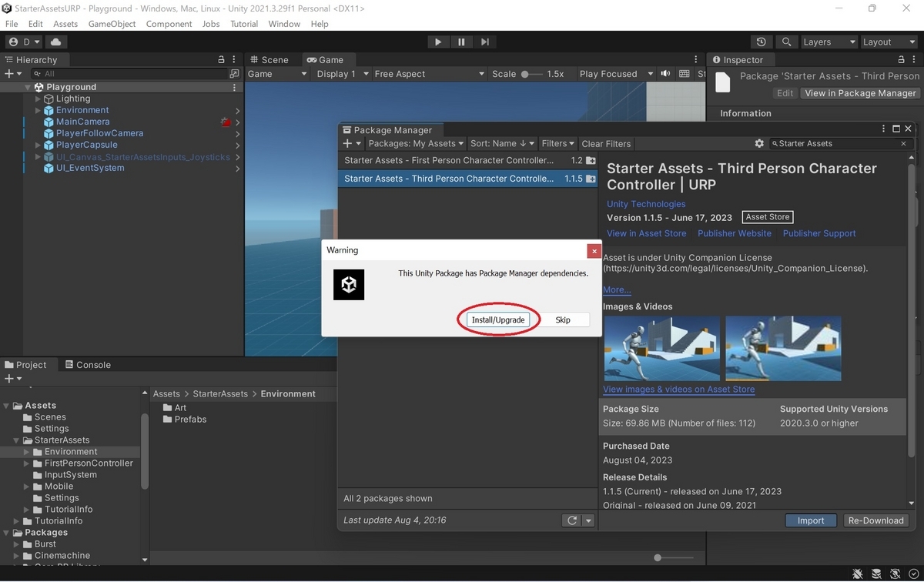
Task: Clear the Starter Assets search text
Action: coord(904,143)
